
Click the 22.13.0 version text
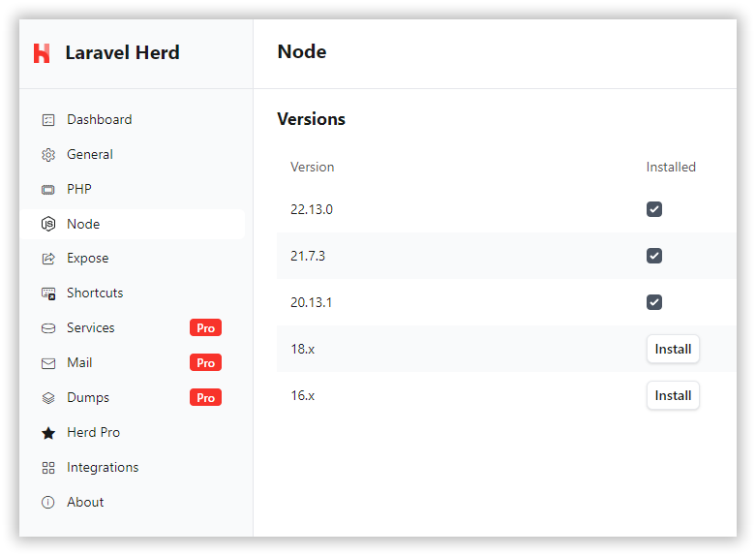[x=312, y=209]
